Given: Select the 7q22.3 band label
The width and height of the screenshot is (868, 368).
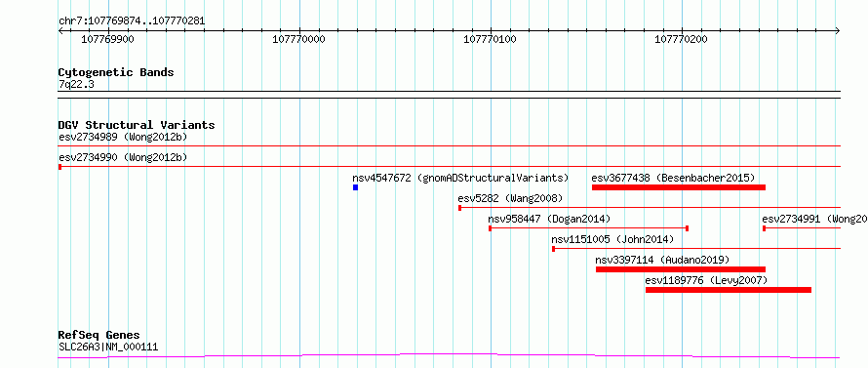Looking at the screenshot, I should pos(76,84).
